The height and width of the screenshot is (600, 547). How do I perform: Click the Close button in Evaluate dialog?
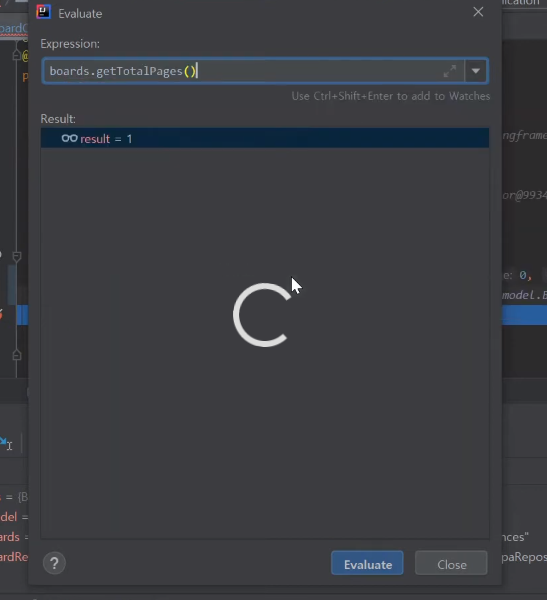[x=451, y=563]
